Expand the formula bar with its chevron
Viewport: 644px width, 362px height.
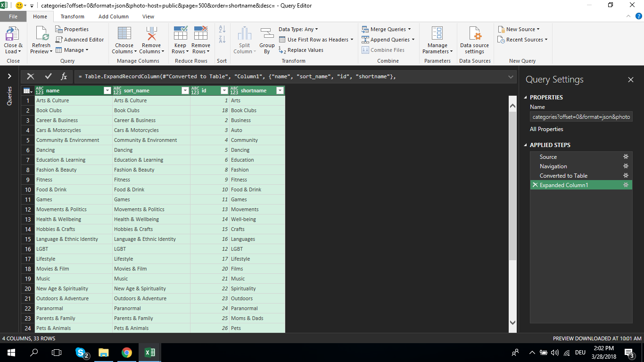(x=511, y=76)
